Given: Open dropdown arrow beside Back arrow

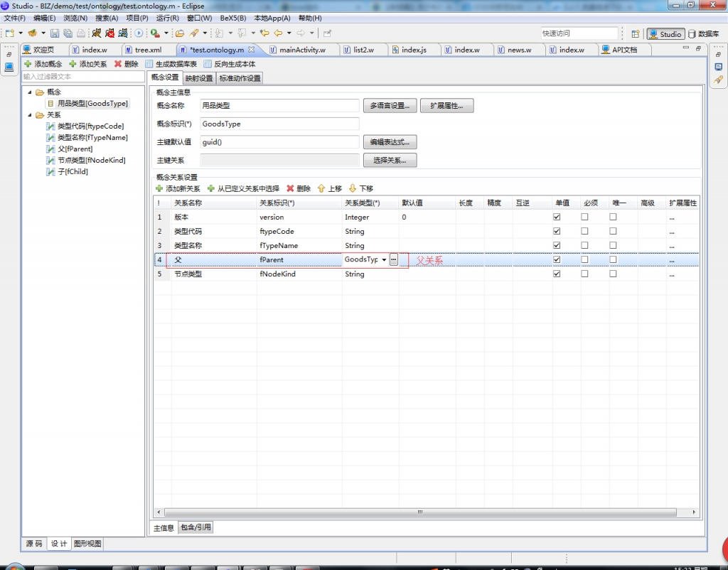Looking at the screenshot, I should tap(289, 33).
